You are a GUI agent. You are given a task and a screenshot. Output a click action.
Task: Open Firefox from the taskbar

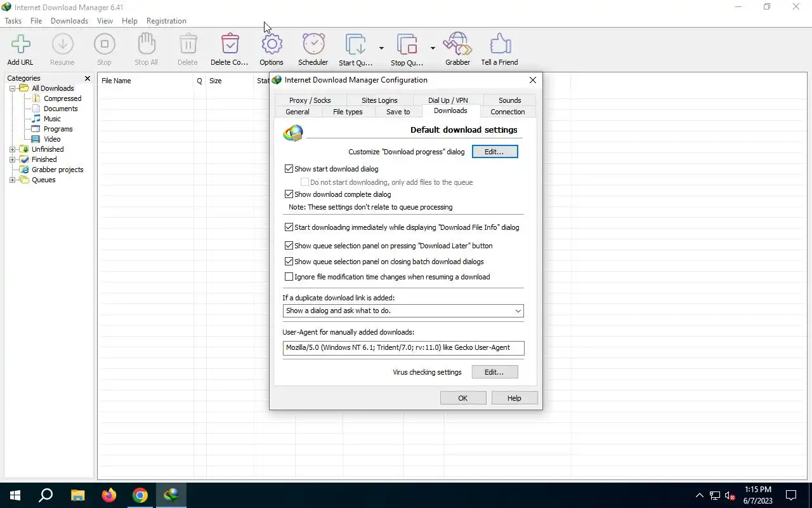tap(109, 495)
